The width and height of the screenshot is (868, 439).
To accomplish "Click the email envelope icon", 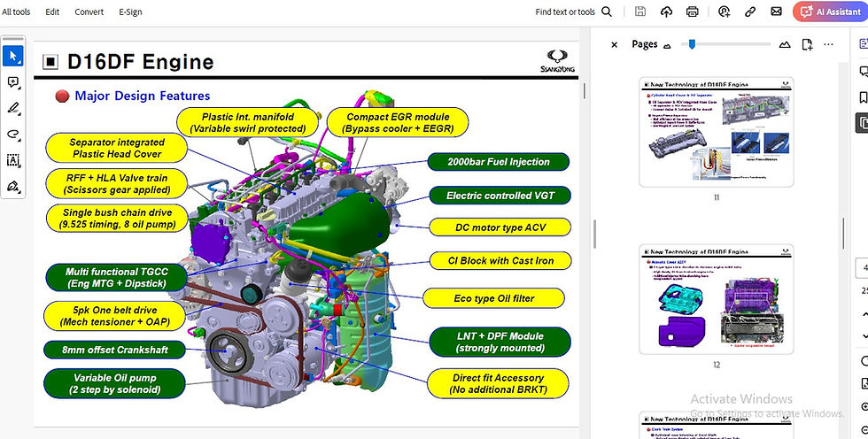I will click(x=776, y=12).
